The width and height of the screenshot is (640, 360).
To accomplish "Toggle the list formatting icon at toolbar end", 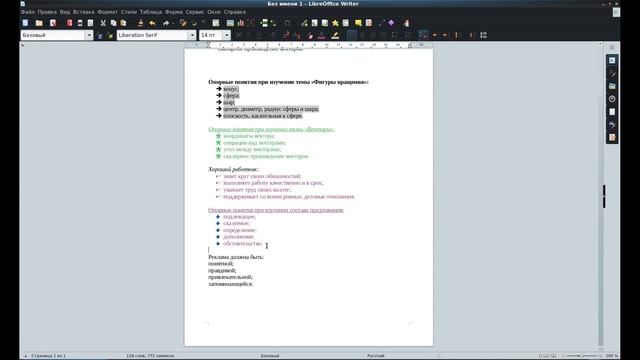I will tap(484, 36).
